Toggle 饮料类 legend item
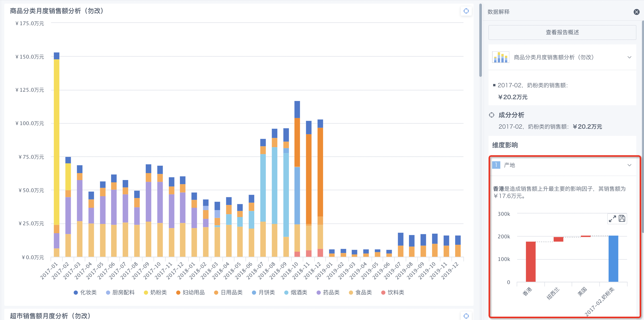Image resolution: width=644 pixels, height=320 pixels. [x=393, y=292]
